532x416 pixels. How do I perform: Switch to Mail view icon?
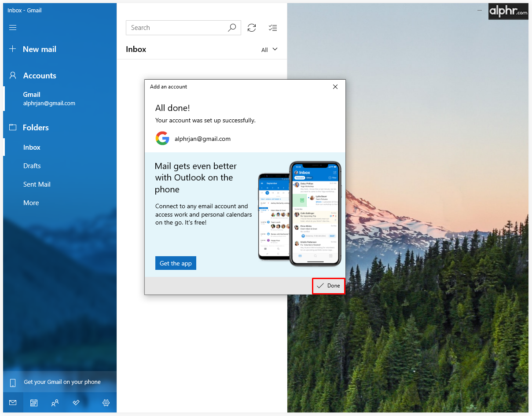(13, 402)
